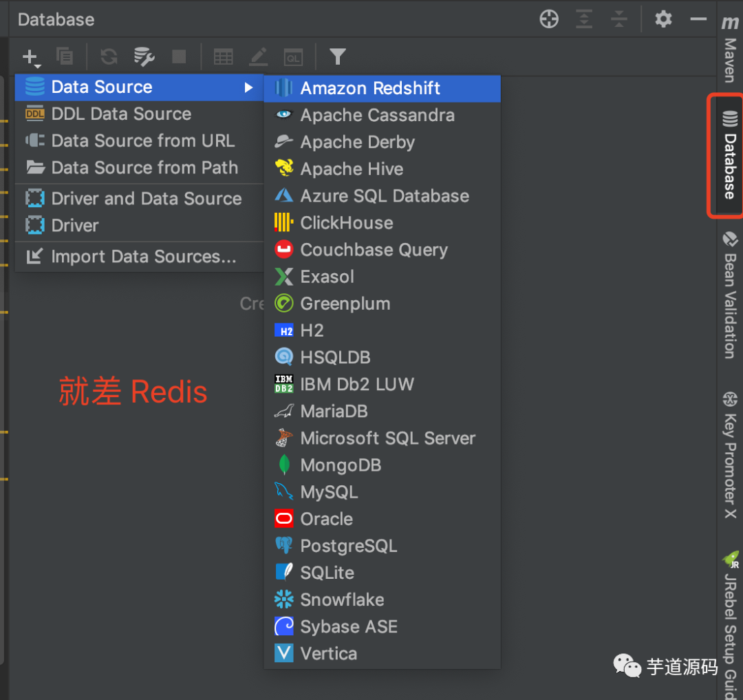Click the table editor grid icon
Viewport: 743px width, 700px height.
[x=223, y=57]
